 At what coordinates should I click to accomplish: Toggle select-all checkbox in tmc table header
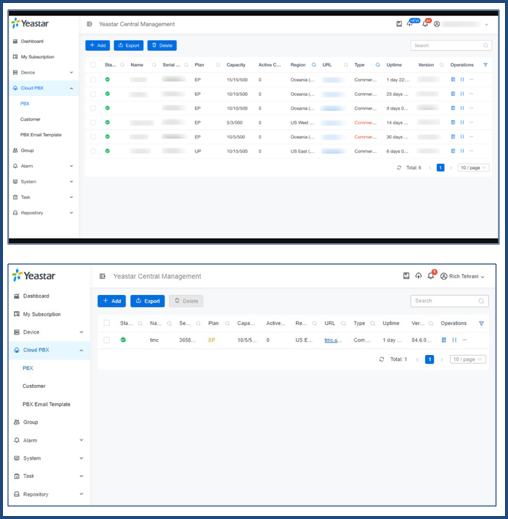[x=107, y=323]
